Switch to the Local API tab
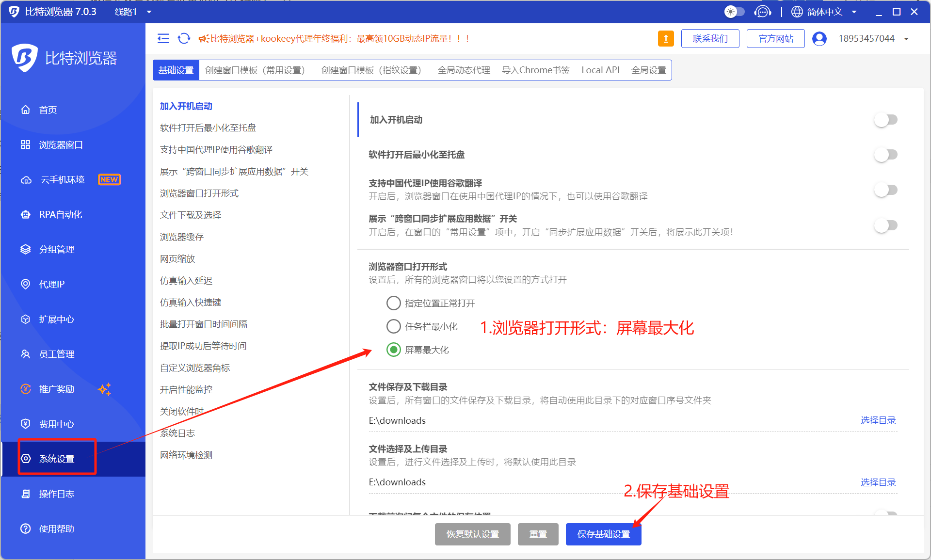Screen dimensions: 931x560 600,70
